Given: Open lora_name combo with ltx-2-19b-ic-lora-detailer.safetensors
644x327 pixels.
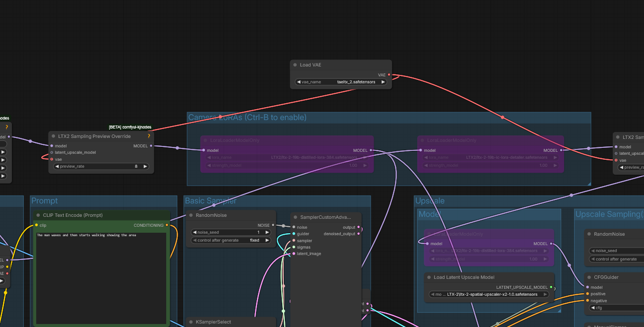Looking at the screenshot, I should (x=492, y=157).
